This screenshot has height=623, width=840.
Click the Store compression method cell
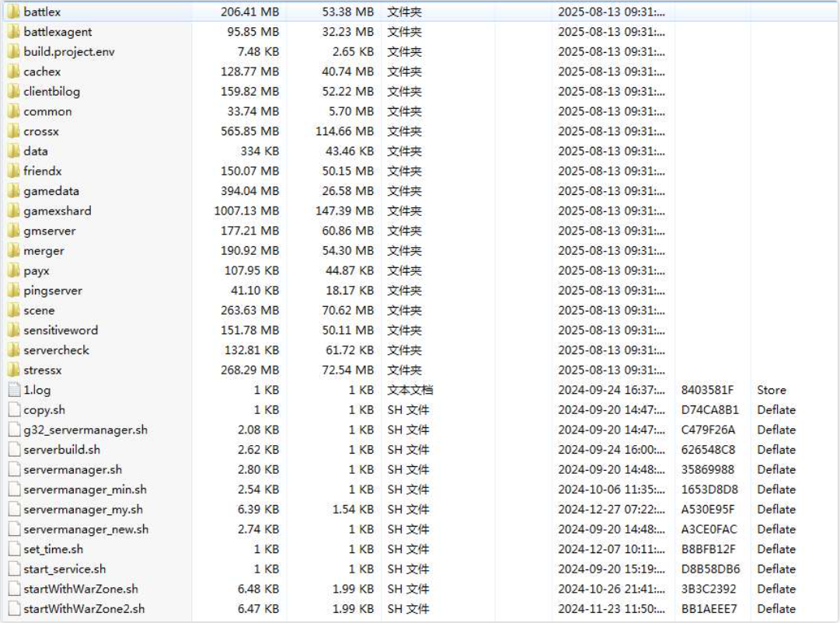772,390
